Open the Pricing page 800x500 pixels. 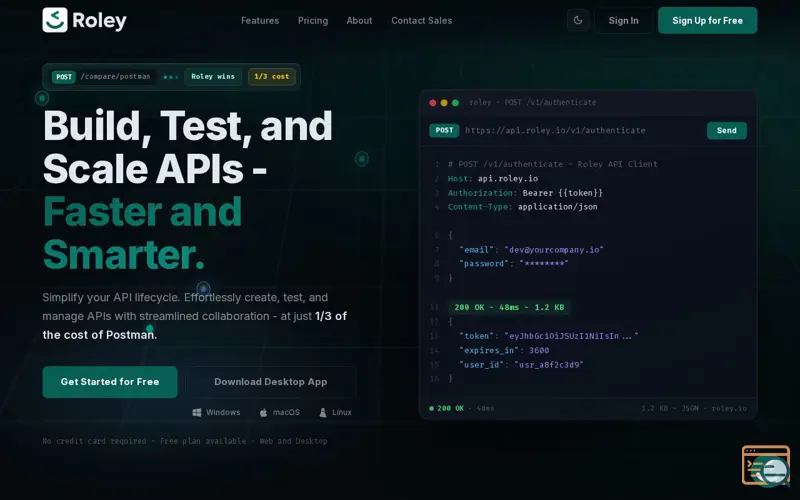[313, 21]
